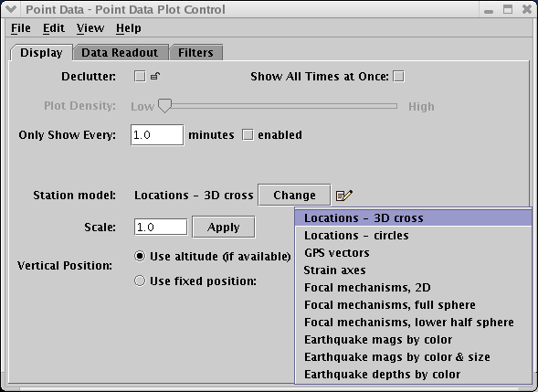This screenshot has width=538, height=392.
Task: Click the Plot Density slider handle
Action: [164, 106]
